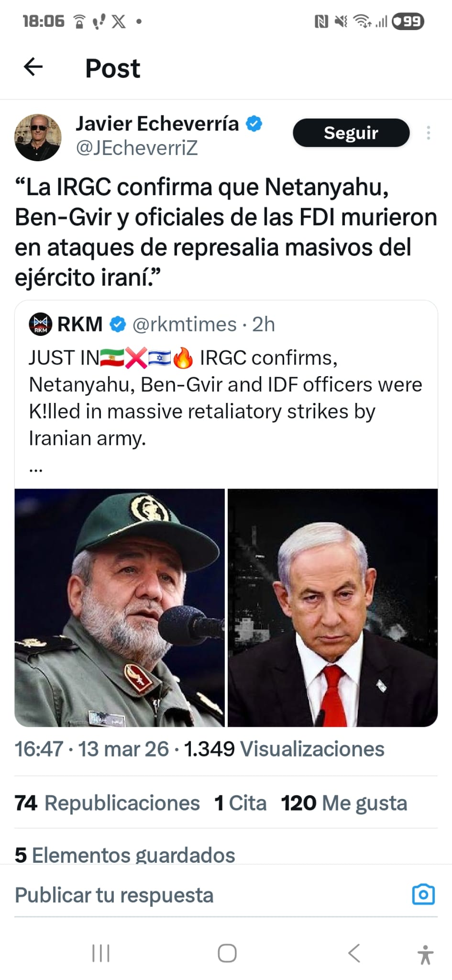Tap the Android recent apps icon
Viewport: 452px width, 980px height.
point(100,953)
